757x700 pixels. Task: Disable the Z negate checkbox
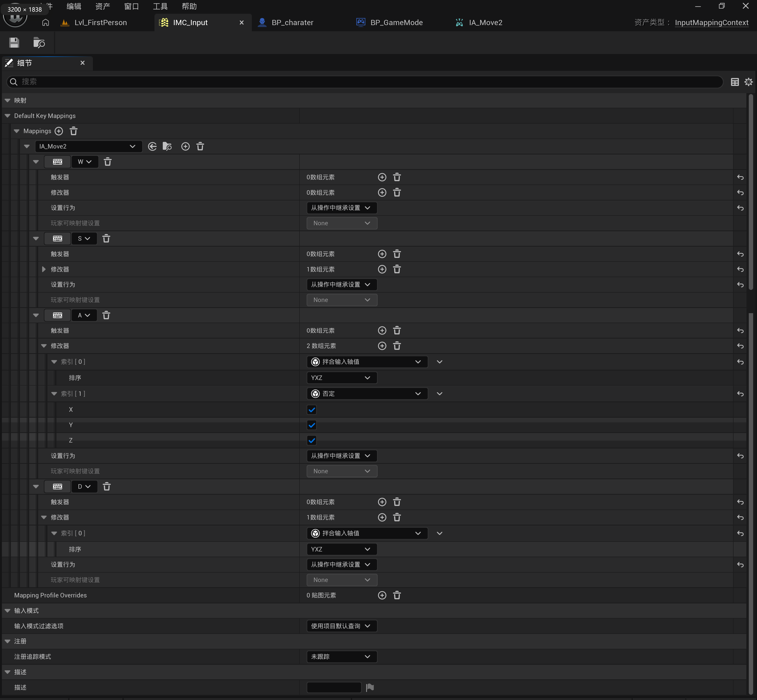tap(311, 441)
